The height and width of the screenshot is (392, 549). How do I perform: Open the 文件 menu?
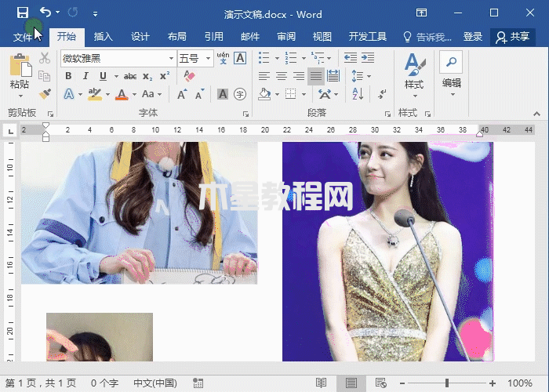coord(22,36)
